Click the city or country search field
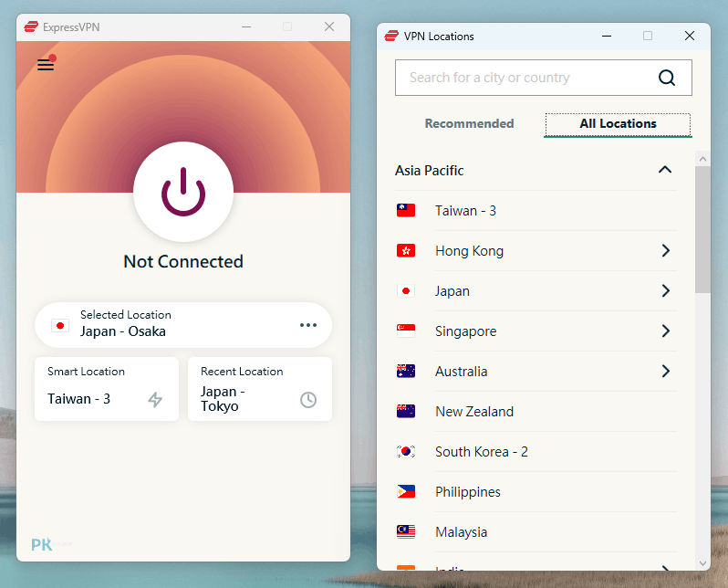The height and width of the screenshot is (588, 728). click(544, 78)
